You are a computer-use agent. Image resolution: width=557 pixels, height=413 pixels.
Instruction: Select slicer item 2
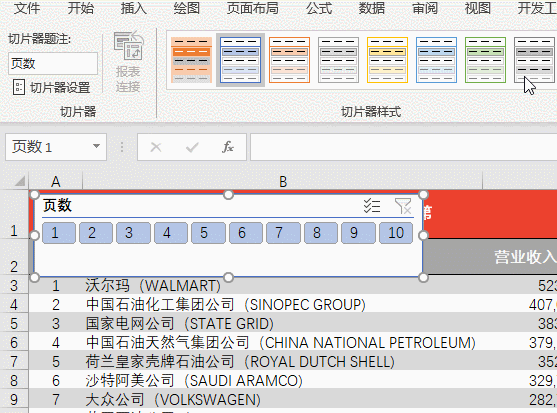point(96,233)
